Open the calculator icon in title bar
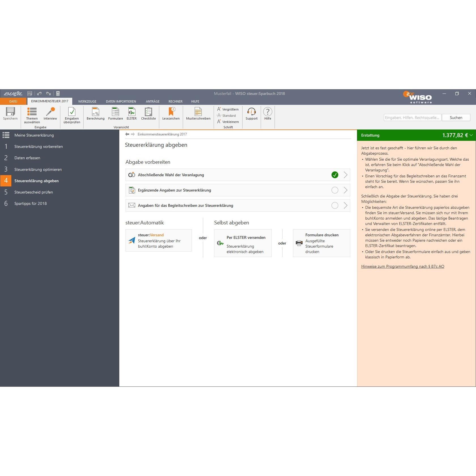Image resolution: width=476 pixels, height=476 pixels. [x=58, y=93]
